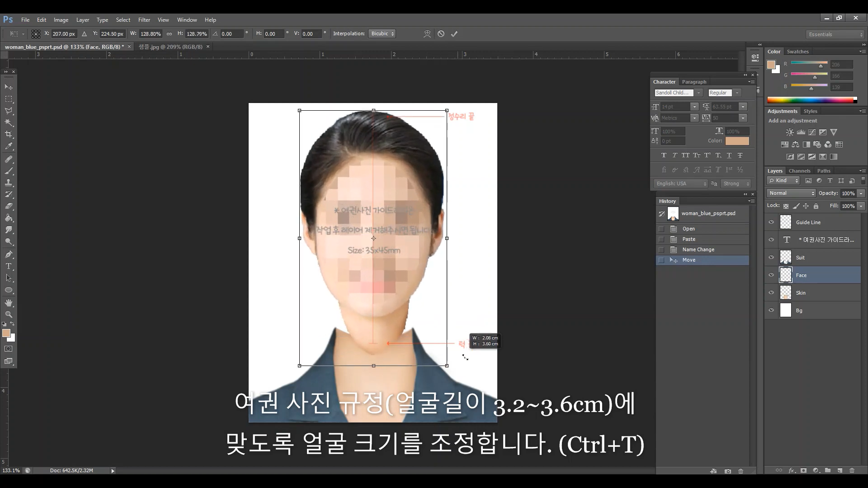Image resolution: width=868 pixels, height=488 pixels.
Task: Cancel transform with the circle-slash icon
Action: point(441,34)
